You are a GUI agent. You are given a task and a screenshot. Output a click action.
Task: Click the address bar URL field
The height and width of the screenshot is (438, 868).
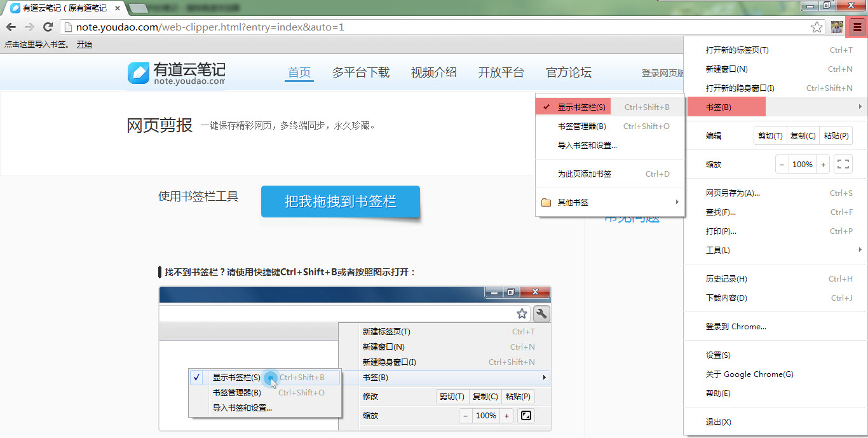(x=434, y=27)
